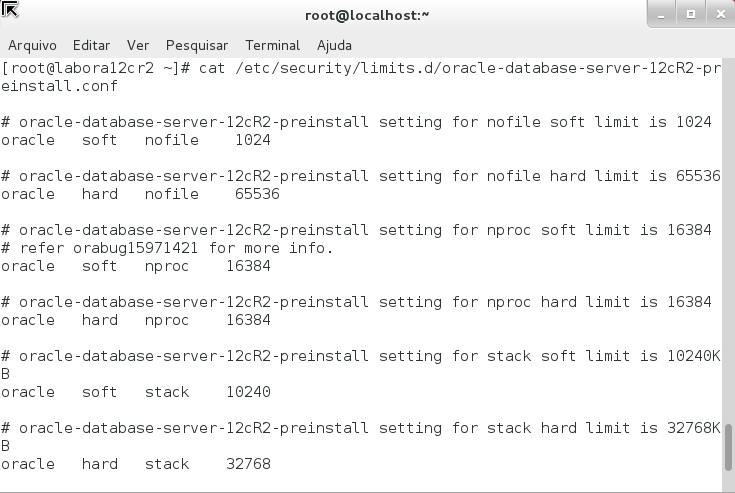Click the root@localhost:~ title bar text
Screen dimensions: 735x493
point(367,15)
